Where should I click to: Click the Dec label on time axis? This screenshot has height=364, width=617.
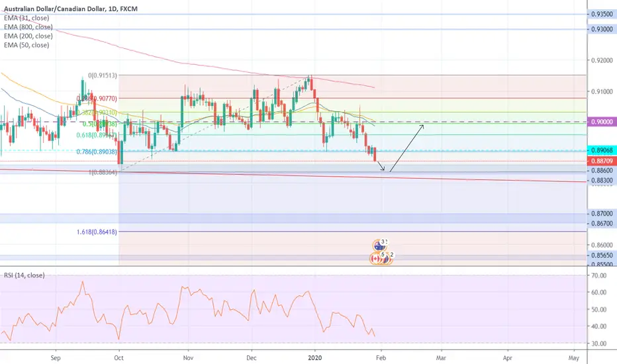pos(251,357)
